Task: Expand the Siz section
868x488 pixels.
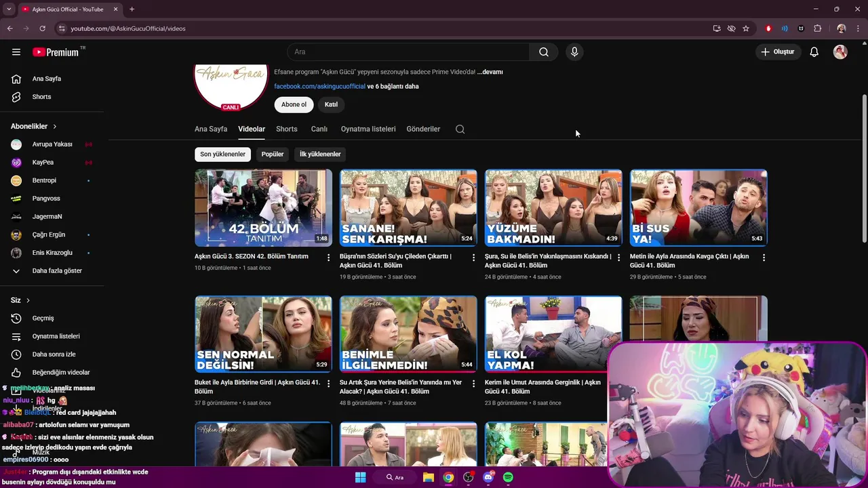Action: 20,300
